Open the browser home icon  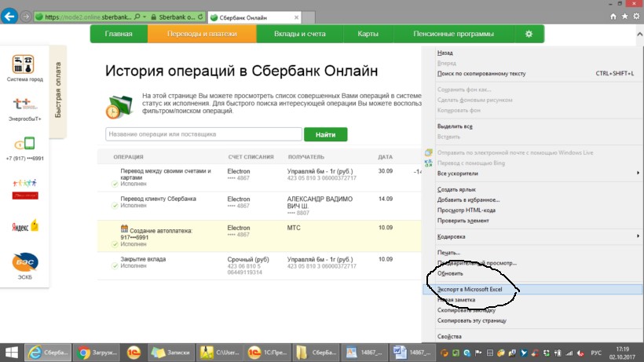[613, 16]
